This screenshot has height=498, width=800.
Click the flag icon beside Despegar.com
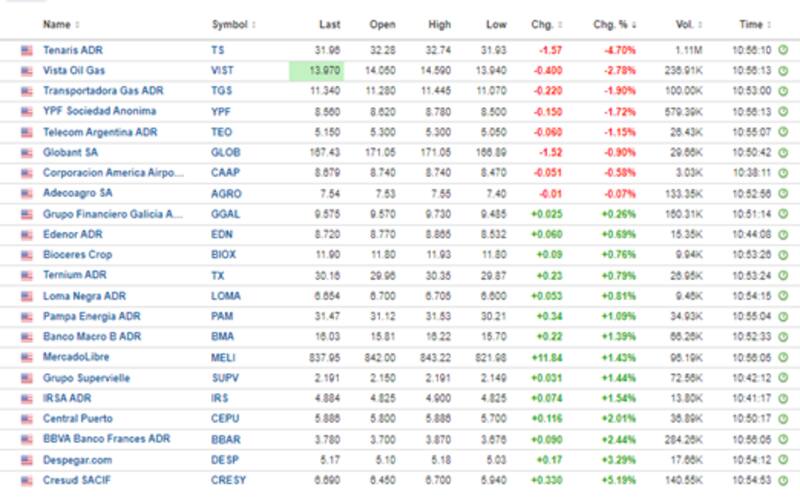[26, 459]
